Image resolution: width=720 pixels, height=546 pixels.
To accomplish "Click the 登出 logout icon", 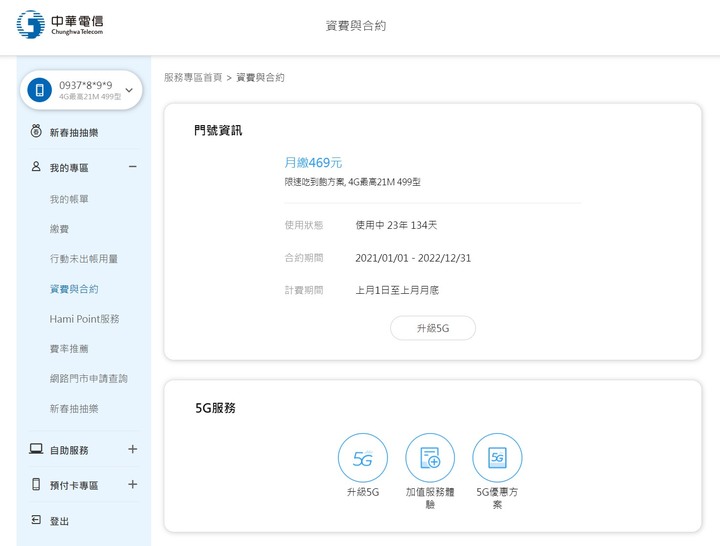I will tap(36, 519).
